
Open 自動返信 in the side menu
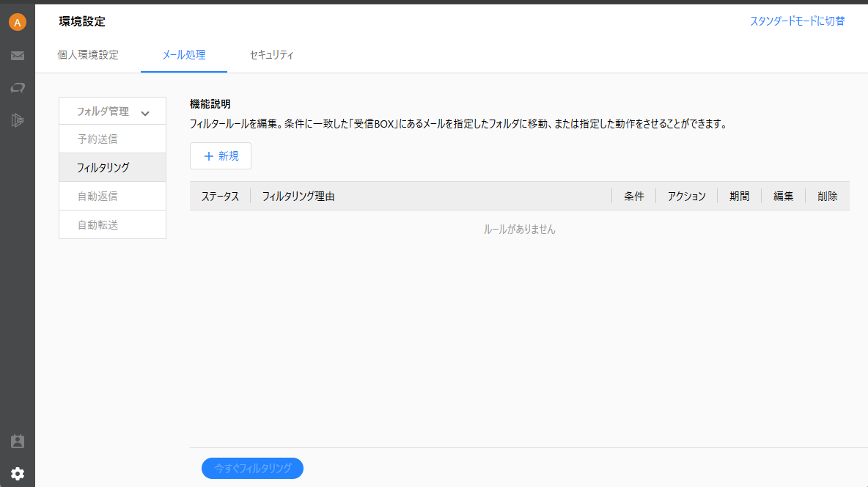[112, 196]
